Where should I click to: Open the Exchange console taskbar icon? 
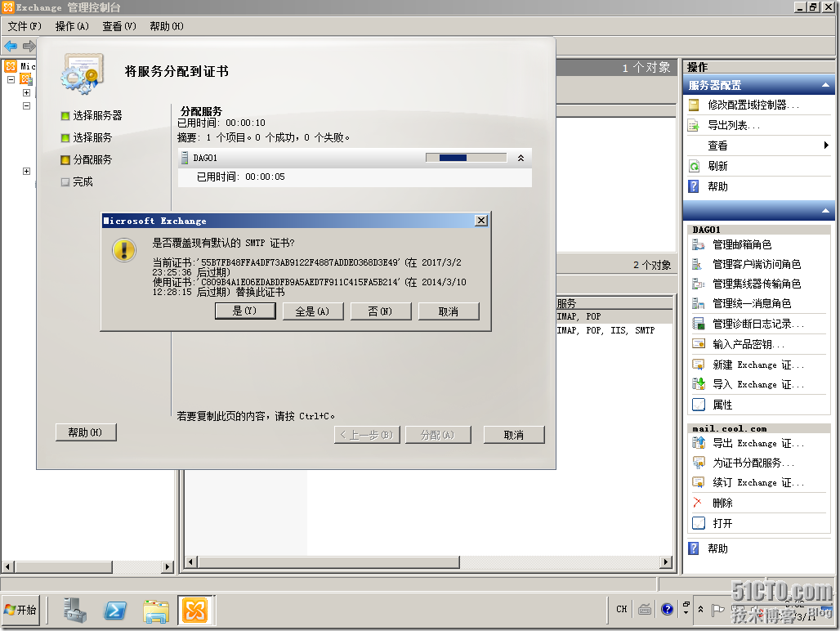tap(194, 610)
